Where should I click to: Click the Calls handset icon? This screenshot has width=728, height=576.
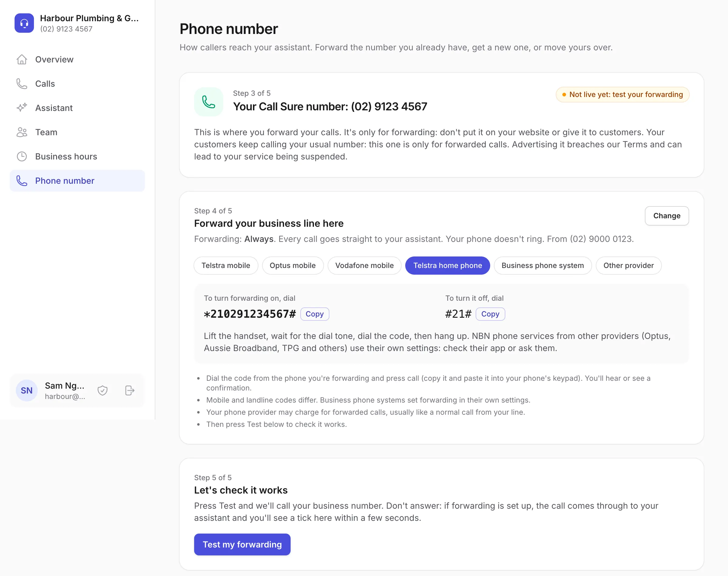pos(22,84)
